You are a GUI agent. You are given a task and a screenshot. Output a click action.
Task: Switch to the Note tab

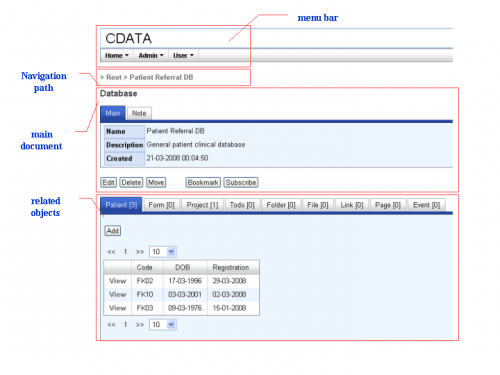pyautogui.click(x=139, y=113)
